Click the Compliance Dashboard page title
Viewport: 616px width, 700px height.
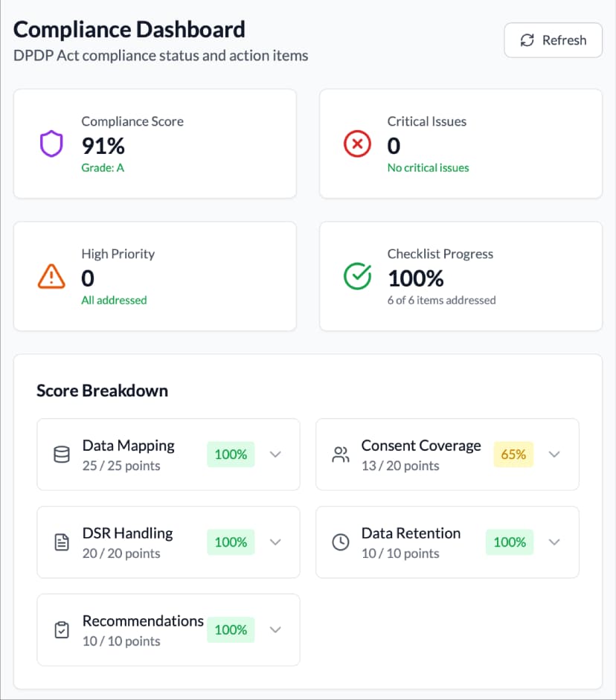click(129, 29)
